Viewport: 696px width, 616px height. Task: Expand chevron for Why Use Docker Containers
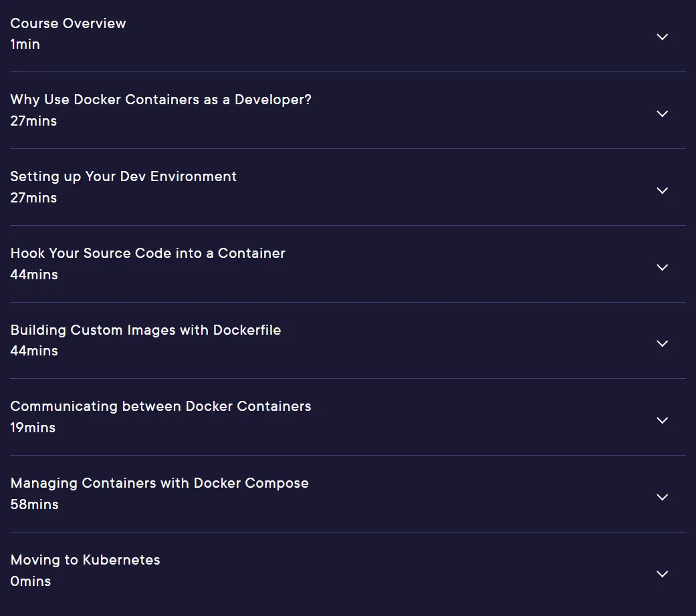(663, 114)
